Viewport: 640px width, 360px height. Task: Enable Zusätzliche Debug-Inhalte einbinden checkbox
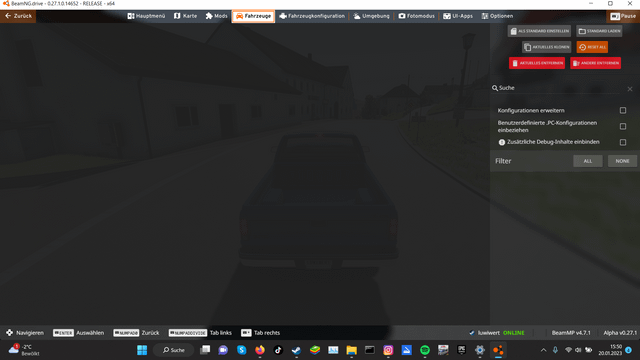click(623, 142)
